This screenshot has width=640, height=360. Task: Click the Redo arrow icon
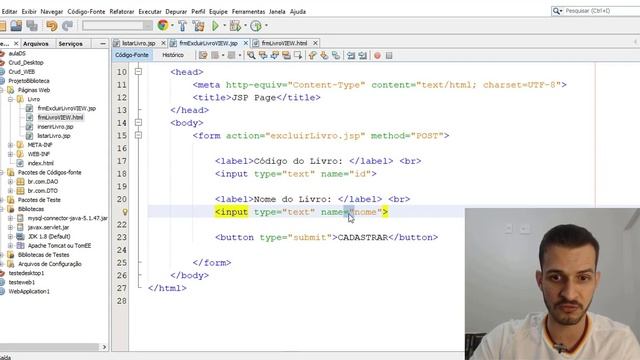click(67, 26)
